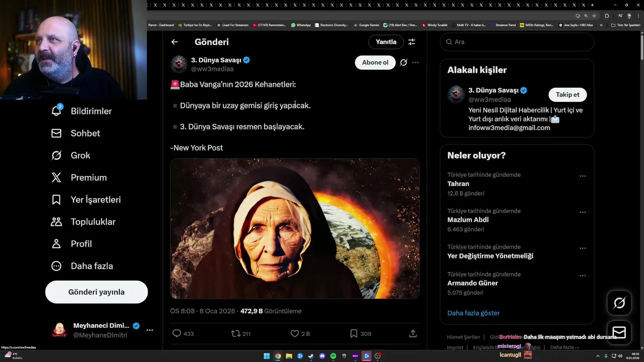Click the Imprint footer link
Viewport: 644px width, 362px height.
click(x=455, y=347)
